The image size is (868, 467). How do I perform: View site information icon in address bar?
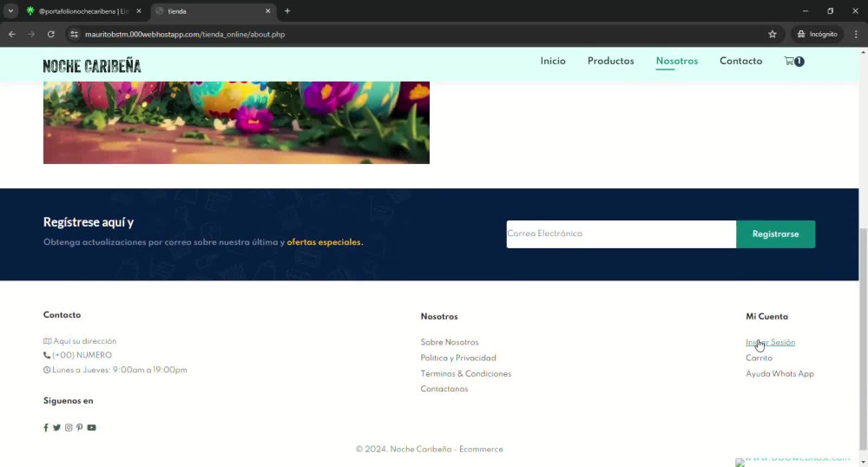(x=74, y=35)
